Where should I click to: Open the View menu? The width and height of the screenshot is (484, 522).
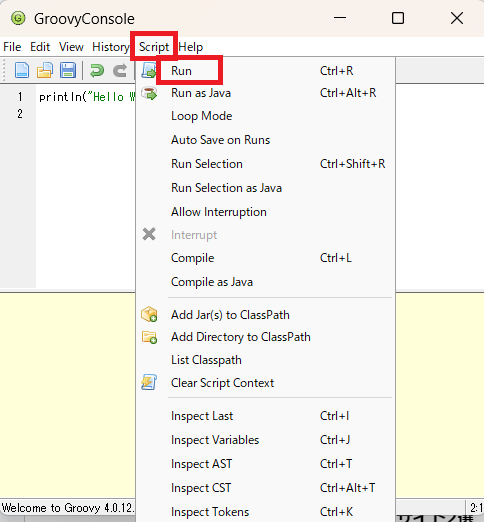pos(71,47)
